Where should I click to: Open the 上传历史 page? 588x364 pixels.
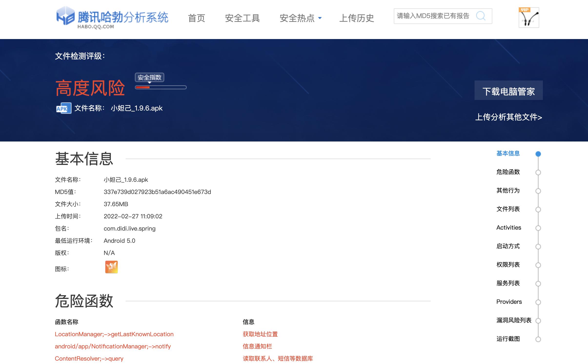click(x=357, y=18)
